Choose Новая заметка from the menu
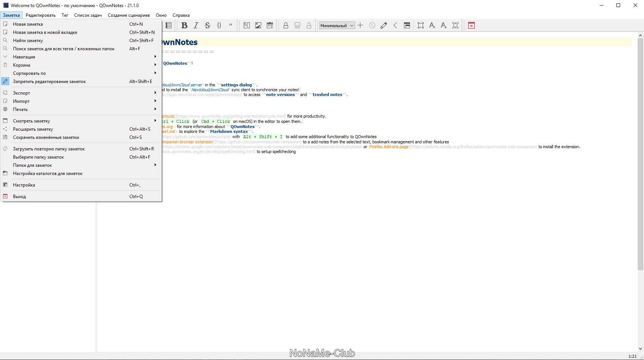Image resolution: width=644 pixels, height=360 pixels. [81, 24]
